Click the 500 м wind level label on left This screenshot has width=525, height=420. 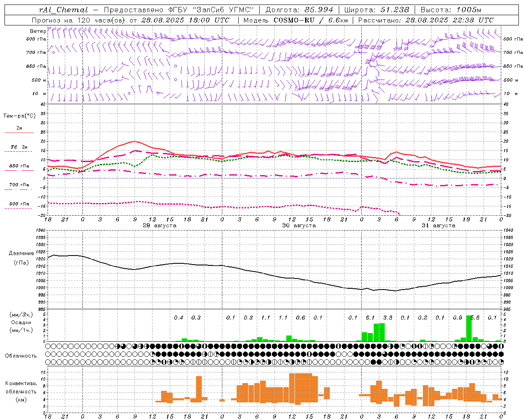tap(39, 80)
